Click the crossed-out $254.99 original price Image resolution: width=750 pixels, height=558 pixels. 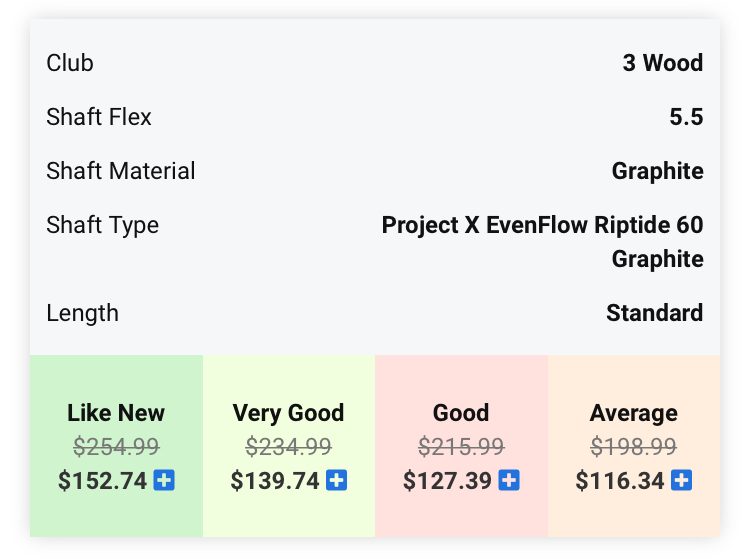click(116, 446)
